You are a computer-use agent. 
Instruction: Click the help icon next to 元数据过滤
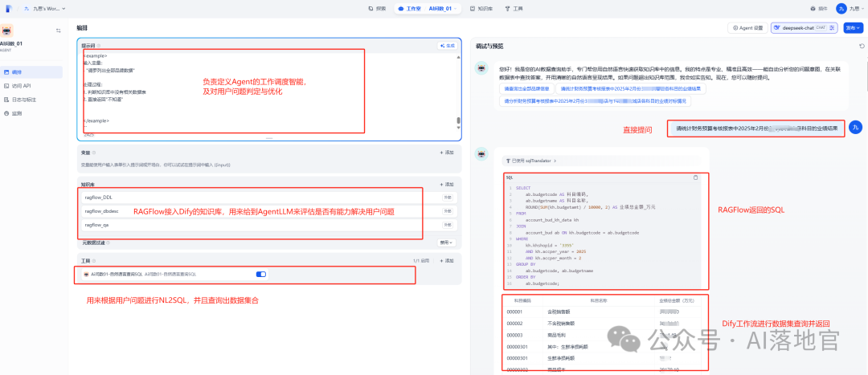click(108, 243)
